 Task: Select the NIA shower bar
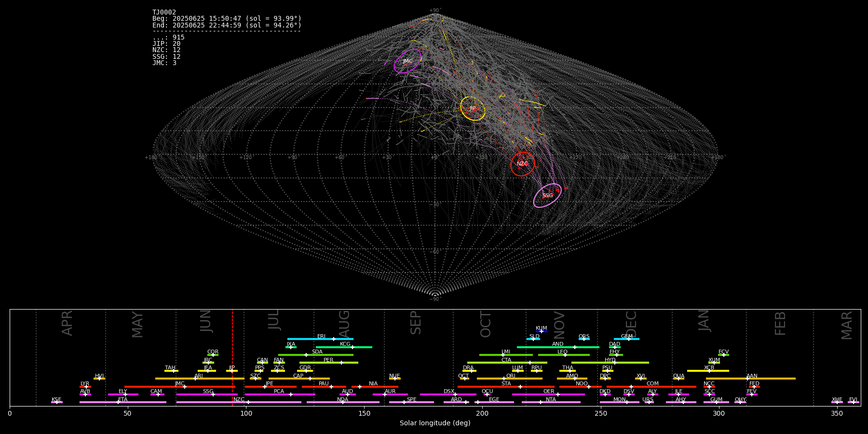coord(375,386)
